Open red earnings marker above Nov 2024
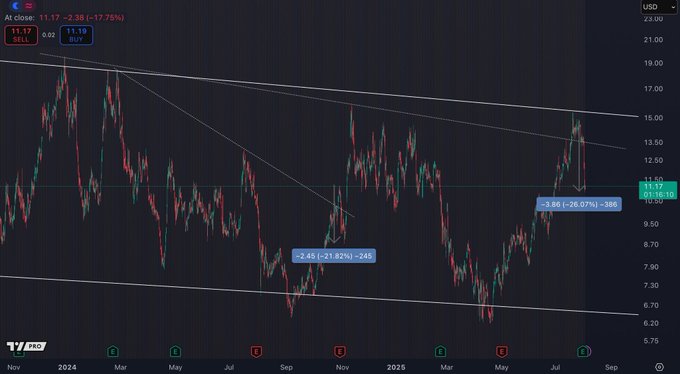 click(x=340, y=351)
